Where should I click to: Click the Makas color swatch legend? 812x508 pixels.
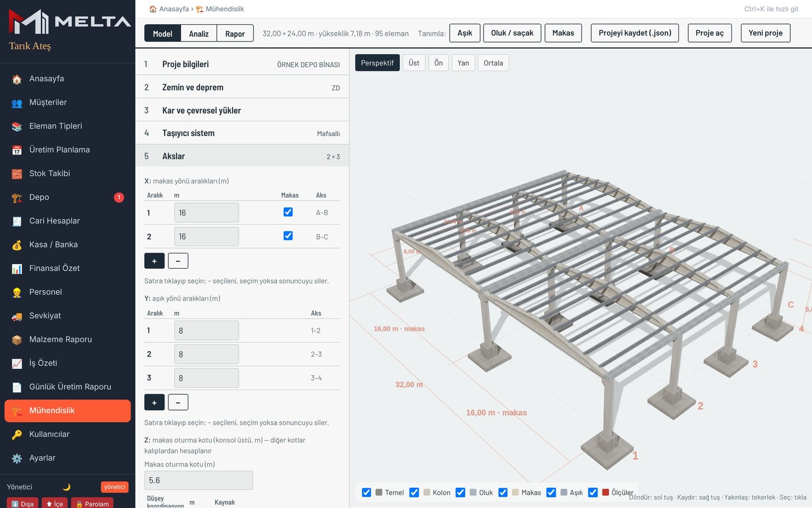[516, 492]
